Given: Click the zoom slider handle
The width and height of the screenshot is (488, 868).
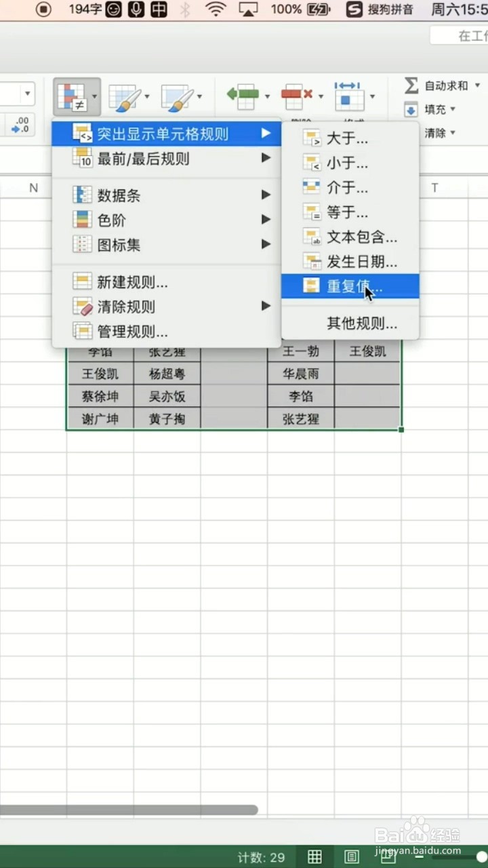Looking at the screenshot, I should [x=481, y=856].
